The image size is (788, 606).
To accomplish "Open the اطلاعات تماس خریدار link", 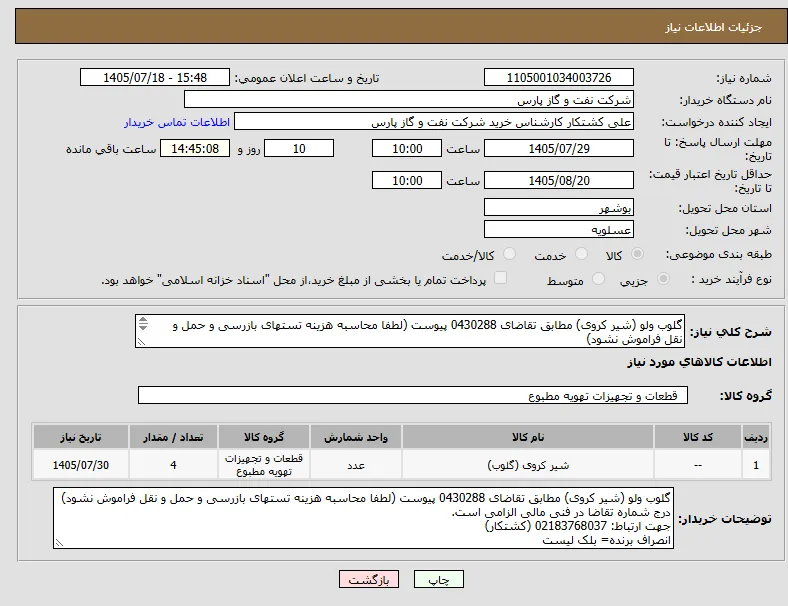I will tap(177, 122).
